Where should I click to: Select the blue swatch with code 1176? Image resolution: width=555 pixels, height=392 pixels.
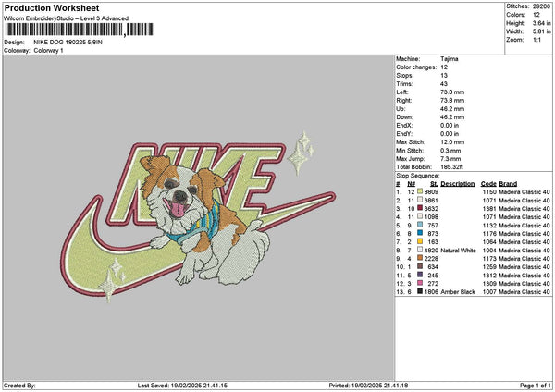420,233
